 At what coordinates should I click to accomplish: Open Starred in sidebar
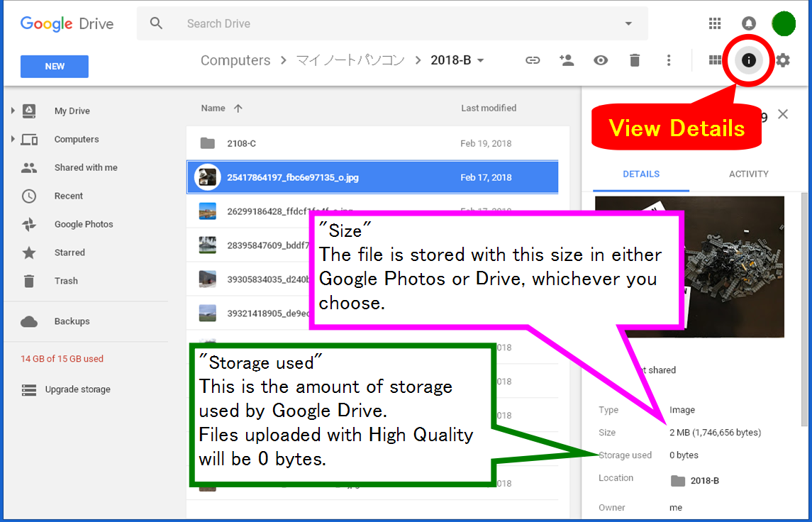(69, 252)
